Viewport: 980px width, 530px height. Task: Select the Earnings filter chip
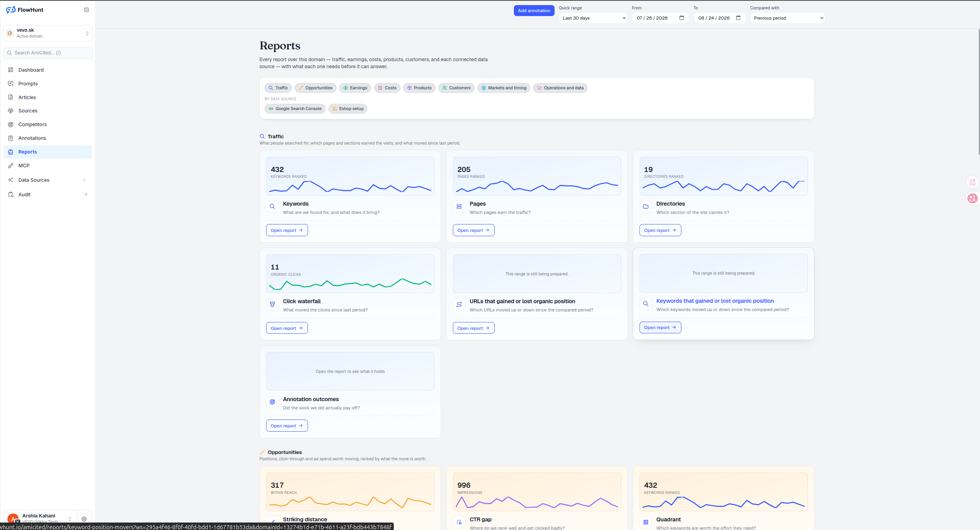355,88
